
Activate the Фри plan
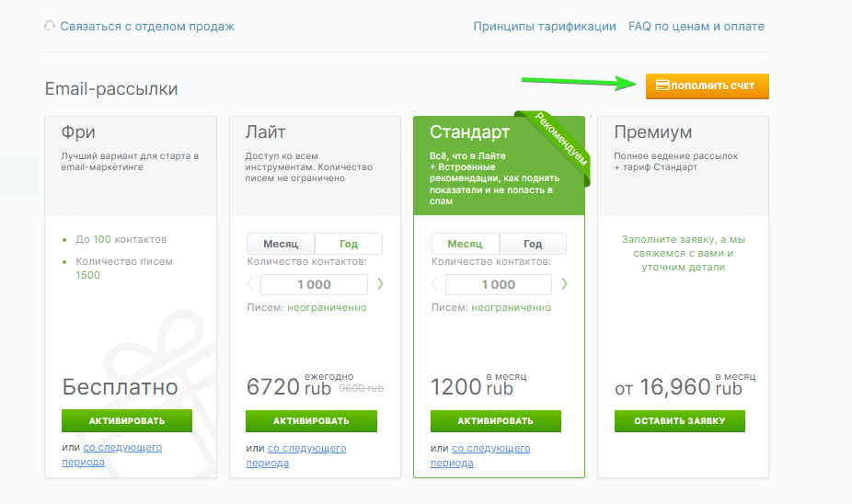[x=127, y=421]
